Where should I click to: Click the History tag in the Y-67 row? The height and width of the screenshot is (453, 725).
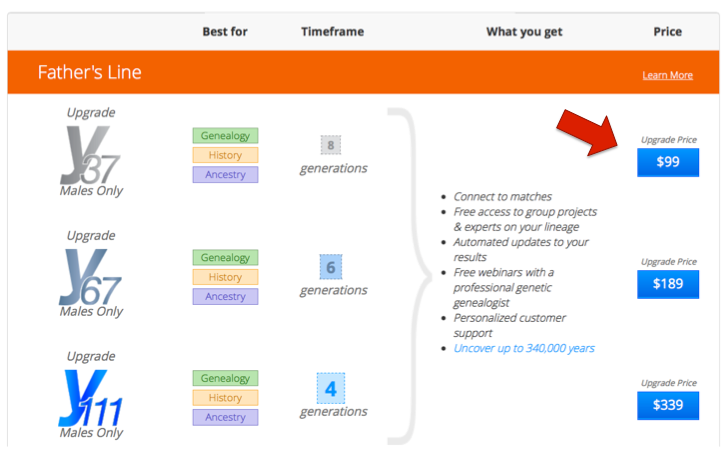tap(225, 277)
